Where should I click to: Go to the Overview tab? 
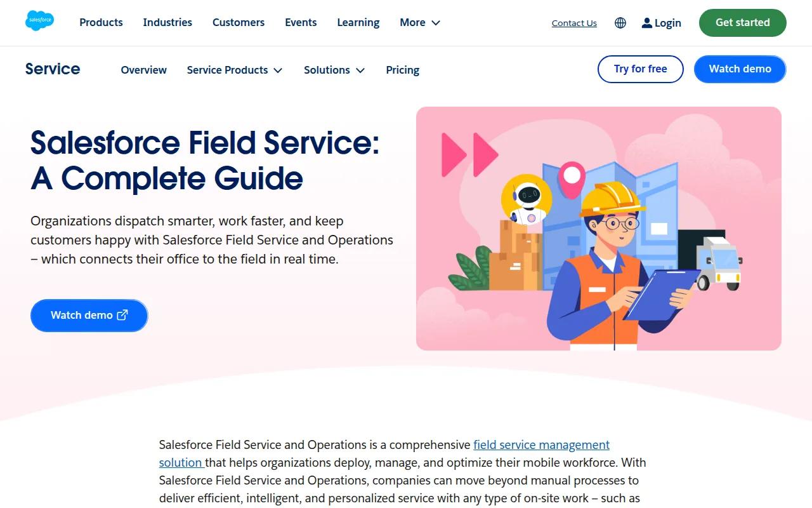click(144, 70)
